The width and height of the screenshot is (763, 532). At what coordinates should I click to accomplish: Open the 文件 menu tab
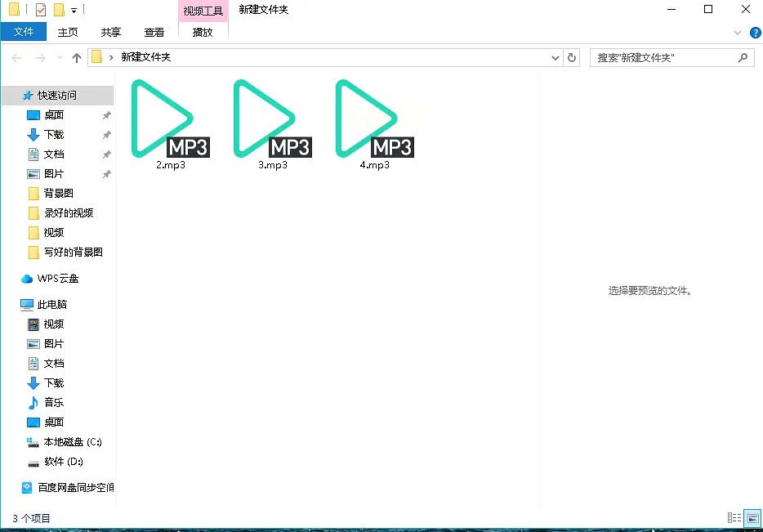click(24, 32)
